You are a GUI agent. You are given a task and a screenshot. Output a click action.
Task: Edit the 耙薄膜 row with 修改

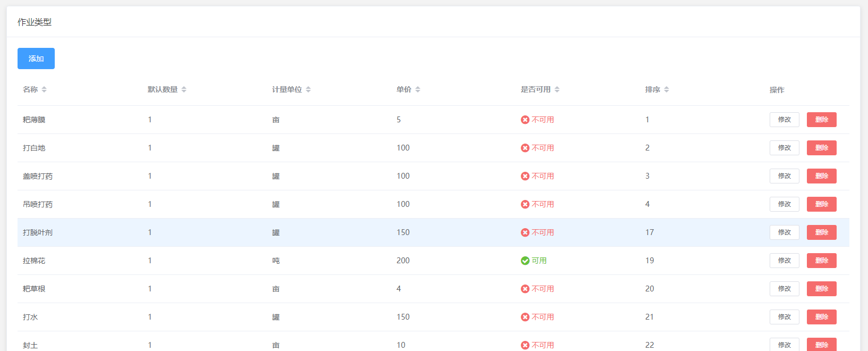pyautogui.click(x=784, y=120)
